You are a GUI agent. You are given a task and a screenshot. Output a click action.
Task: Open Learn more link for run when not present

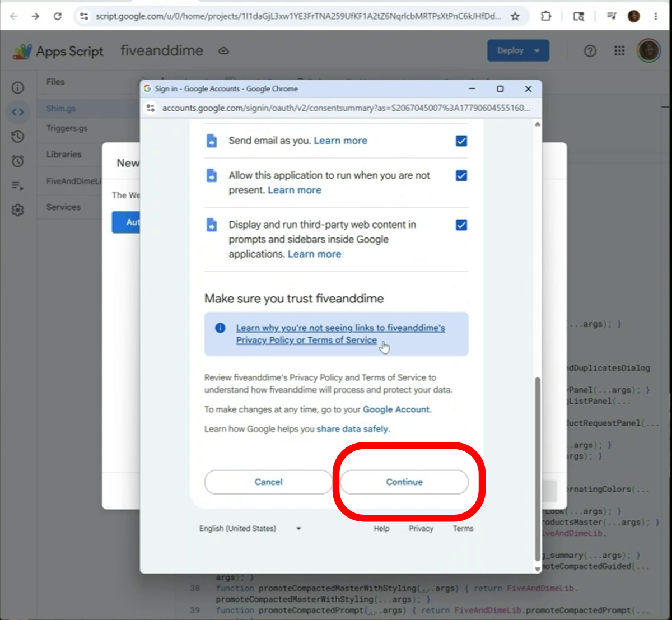tap(295, 190)
